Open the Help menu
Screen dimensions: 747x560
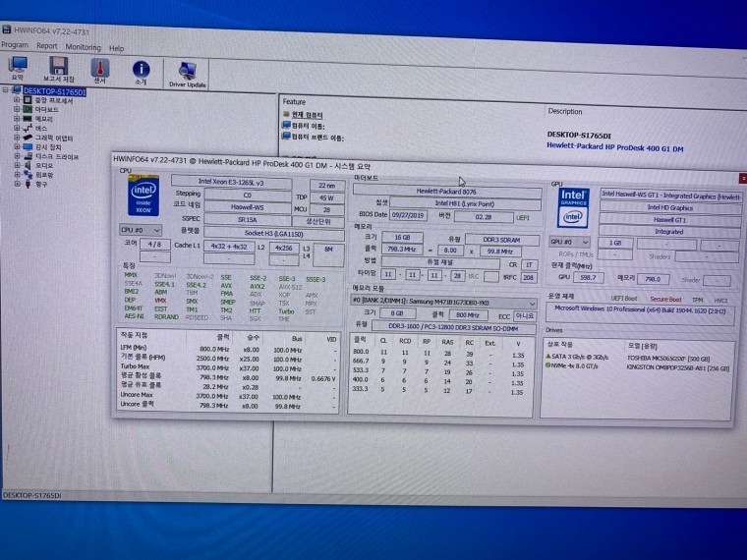pos(116,48)
